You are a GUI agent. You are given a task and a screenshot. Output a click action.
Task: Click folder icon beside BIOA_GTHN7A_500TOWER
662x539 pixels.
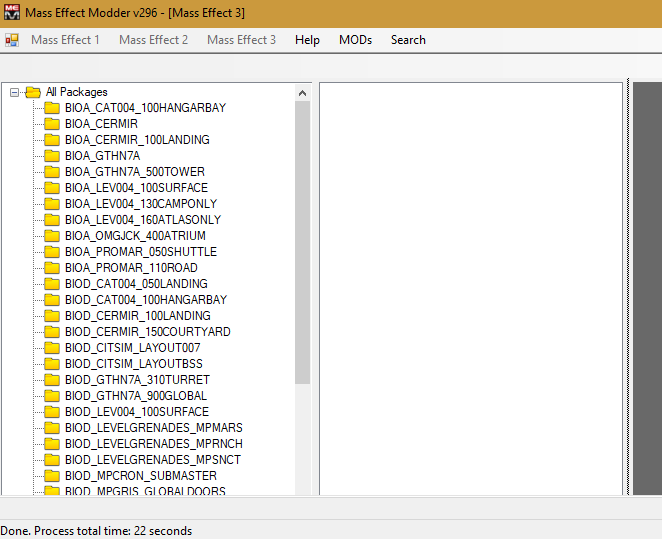click(52, 172)
